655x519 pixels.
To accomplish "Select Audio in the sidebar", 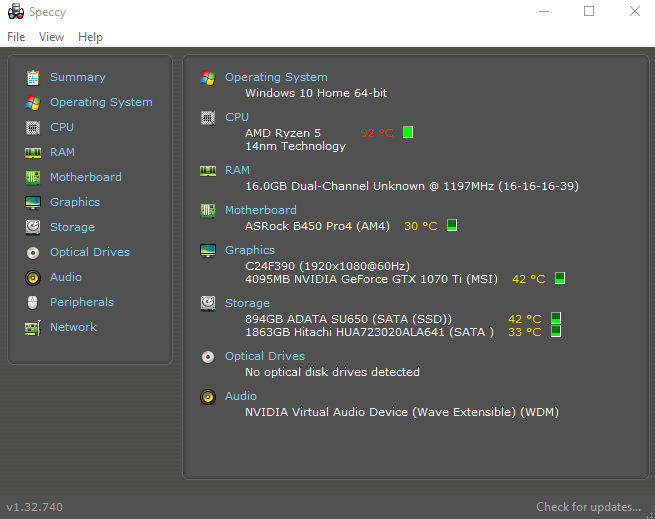I will [66, 277].
